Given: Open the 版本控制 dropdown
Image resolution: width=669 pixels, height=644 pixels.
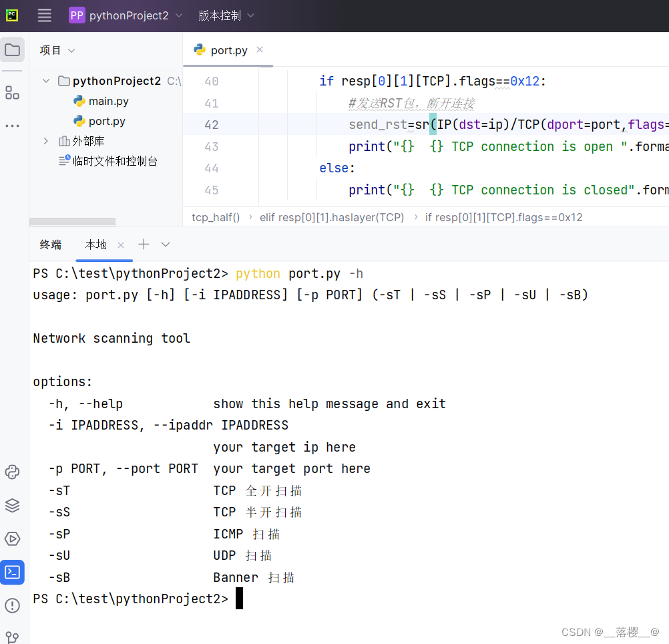Looking at the screenshot, I should [222, 15].
